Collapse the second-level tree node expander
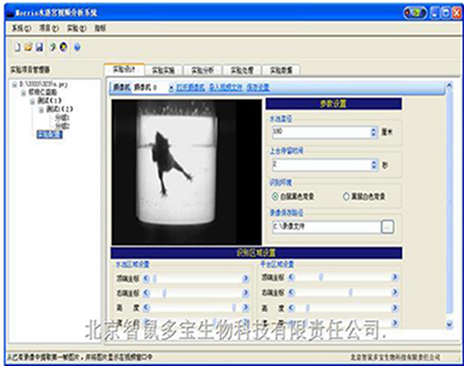This screenshot has height=366, width=464. click(x=23, y=93)
